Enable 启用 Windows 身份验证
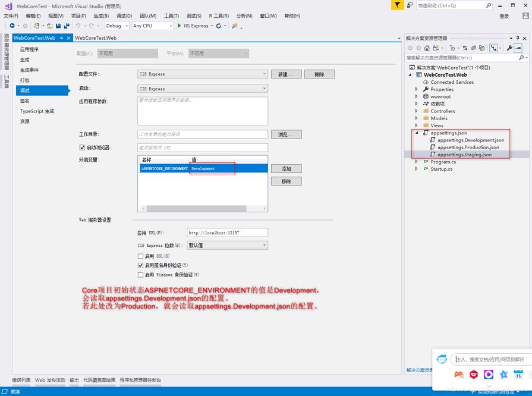 pyautogui.click(x=140, y=275)
